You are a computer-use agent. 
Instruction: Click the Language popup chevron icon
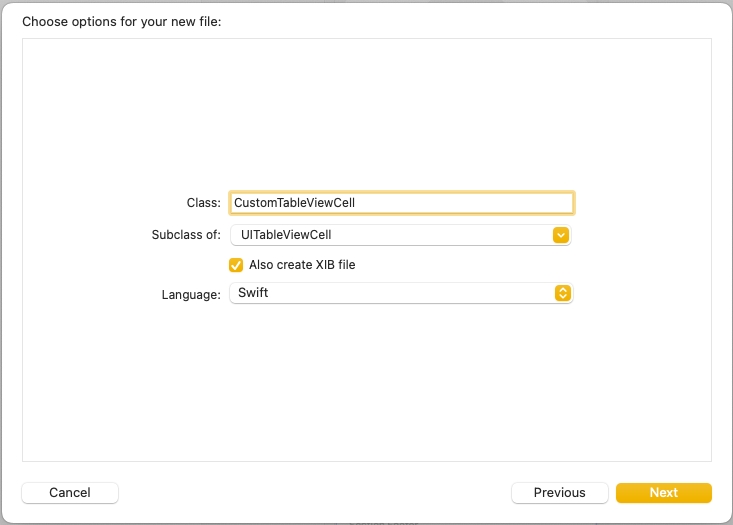(563, 293)
